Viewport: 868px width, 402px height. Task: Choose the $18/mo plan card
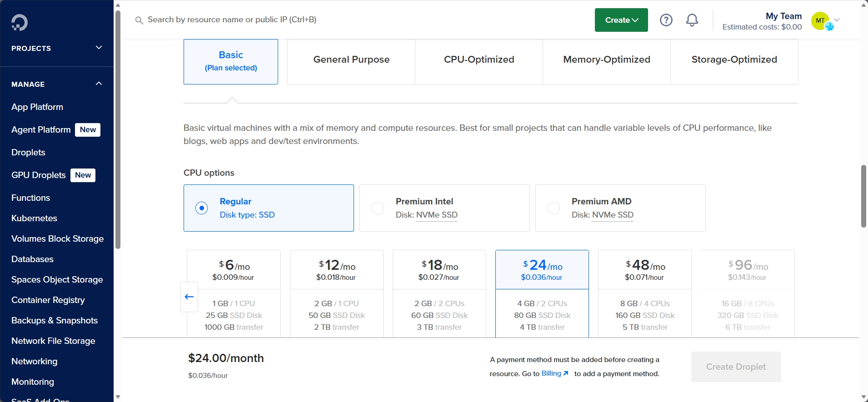pos(439,293)
